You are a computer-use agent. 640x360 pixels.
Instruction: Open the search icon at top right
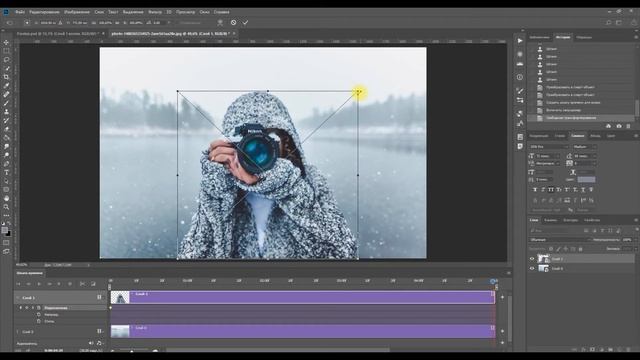coord(609,22)
